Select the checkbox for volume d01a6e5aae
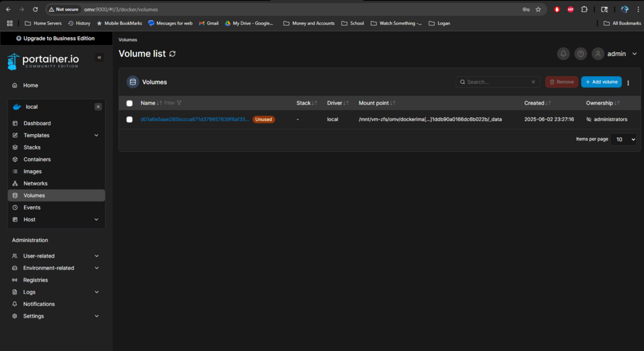This screenshot has height=351, width=644. (x=129, y=119)
